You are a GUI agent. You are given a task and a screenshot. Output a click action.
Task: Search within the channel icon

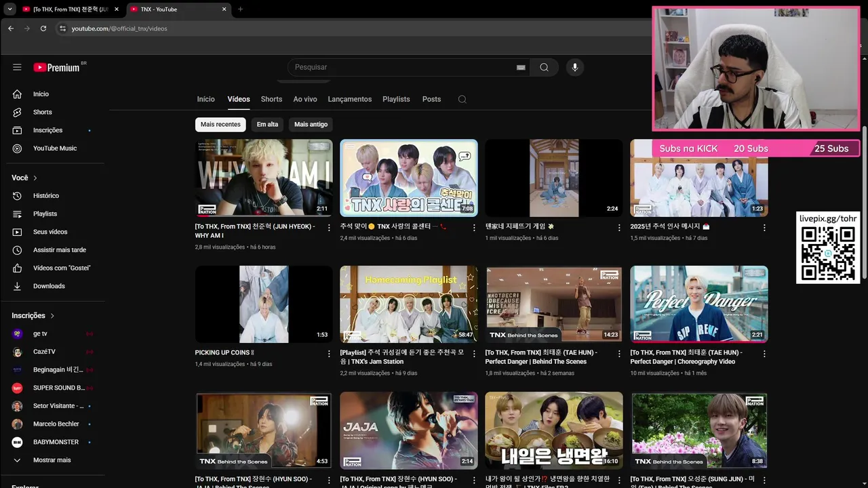pyautogui.click(x=462, y=99)
